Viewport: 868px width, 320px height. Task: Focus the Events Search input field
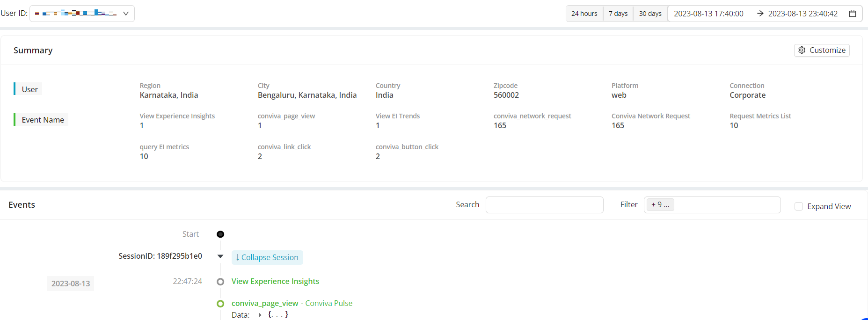coord(544,205)
